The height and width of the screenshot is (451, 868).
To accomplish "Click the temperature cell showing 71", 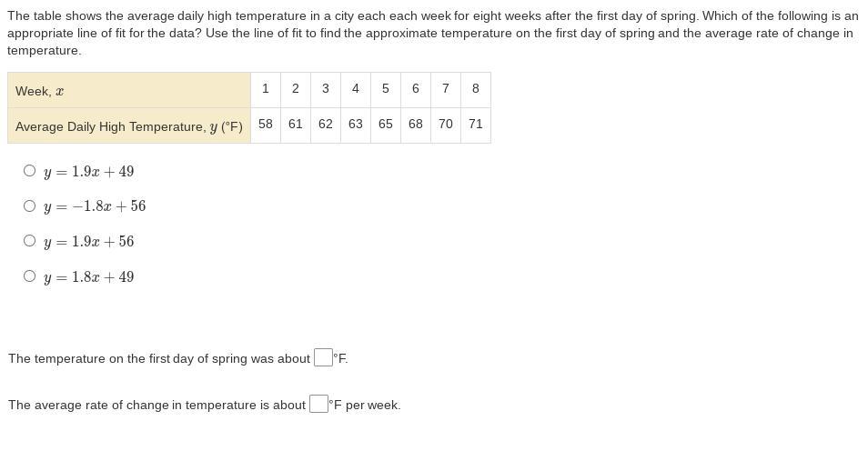I will coord(476,125).
